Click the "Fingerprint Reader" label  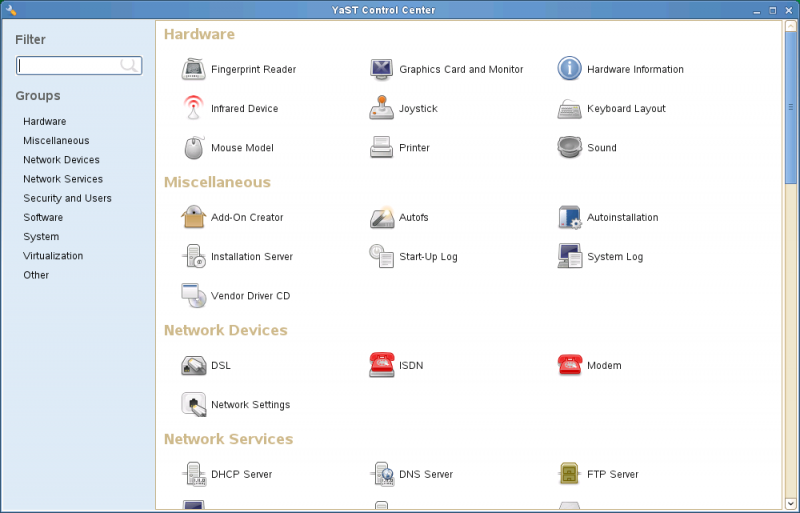click(x=254, y=69)
